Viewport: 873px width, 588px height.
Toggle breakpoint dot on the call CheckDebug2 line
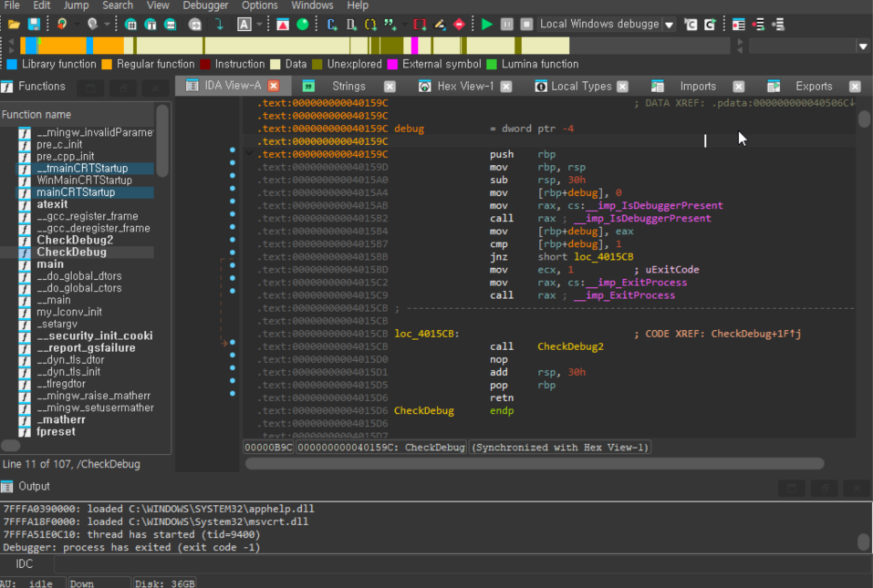[233, 342]
